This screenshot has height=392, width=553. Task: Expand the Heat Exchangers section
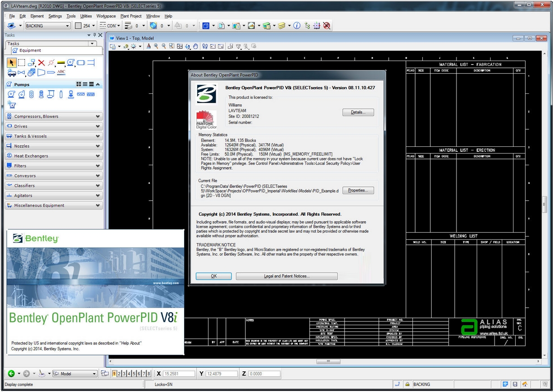pos(53,156)
